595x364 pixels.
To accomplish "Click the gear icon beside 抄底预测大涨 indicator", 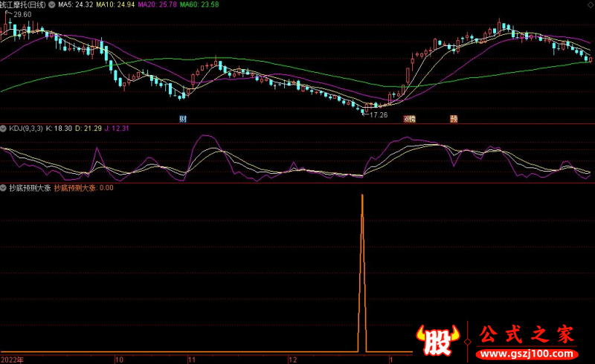I will point(4,188).
